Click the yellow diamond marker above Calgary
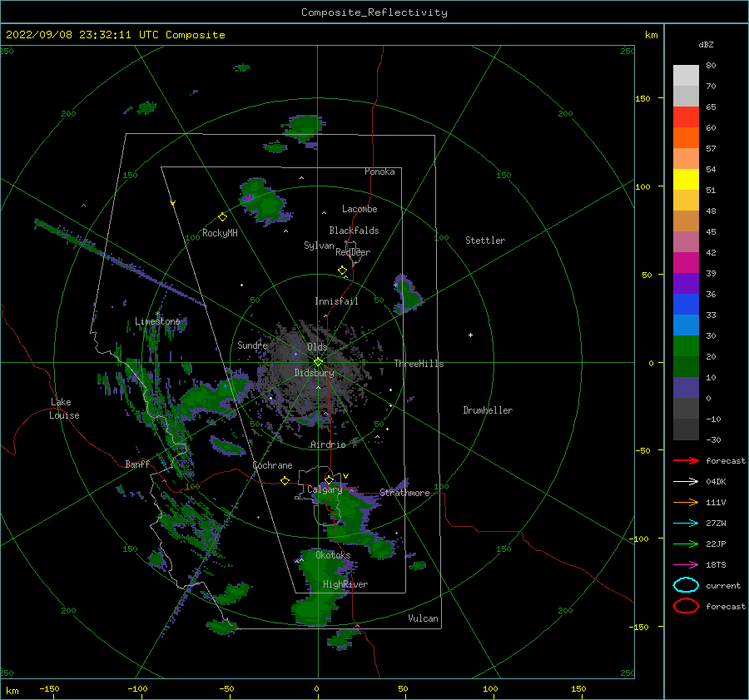This screenshot has height=700, width=749. tap(329, 479)
